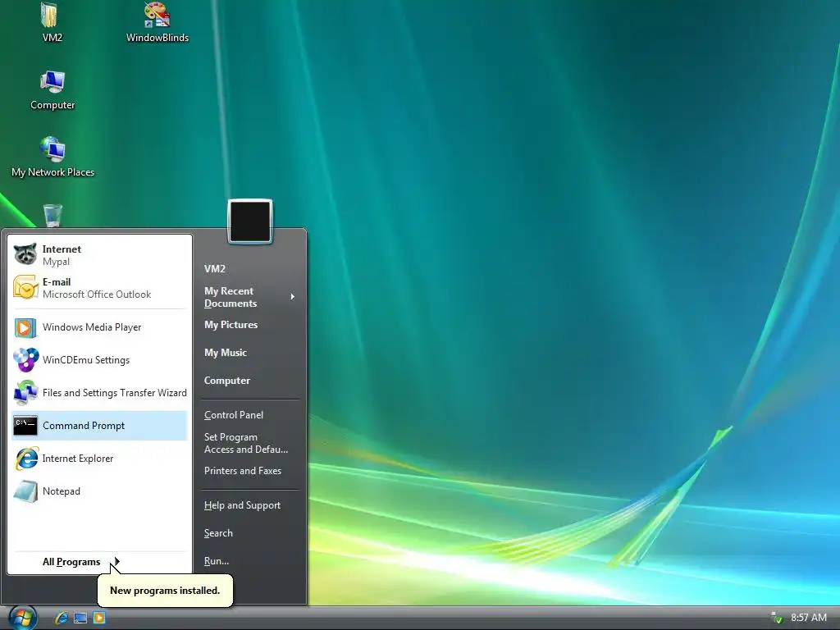This screenshot has height=630, width=840.
Task: Open Microsoft Office Outlook E-mail entry
Action: (99, 288)
